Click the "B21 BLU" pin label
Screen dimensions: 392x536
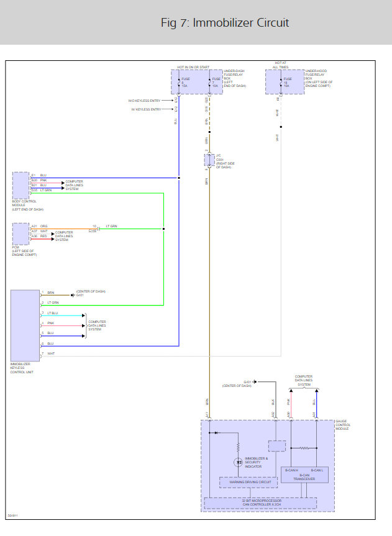39,185
